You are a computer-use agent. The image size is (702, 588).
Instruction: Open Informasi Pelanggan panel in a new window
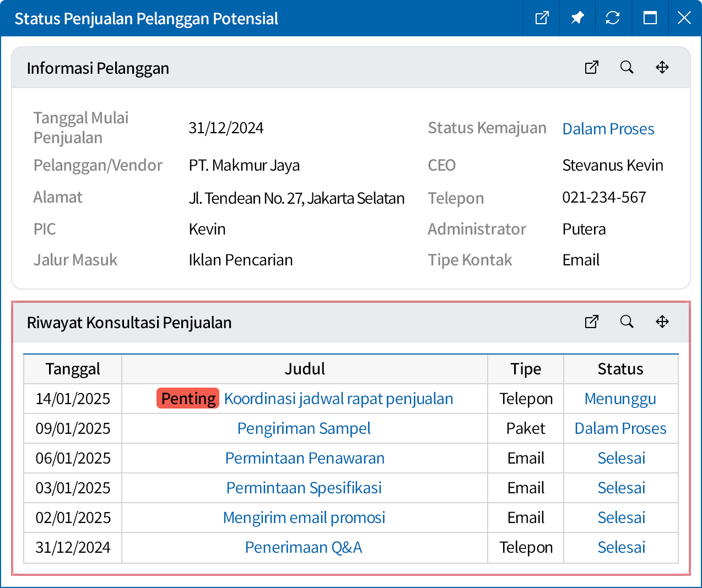point(592,67)
